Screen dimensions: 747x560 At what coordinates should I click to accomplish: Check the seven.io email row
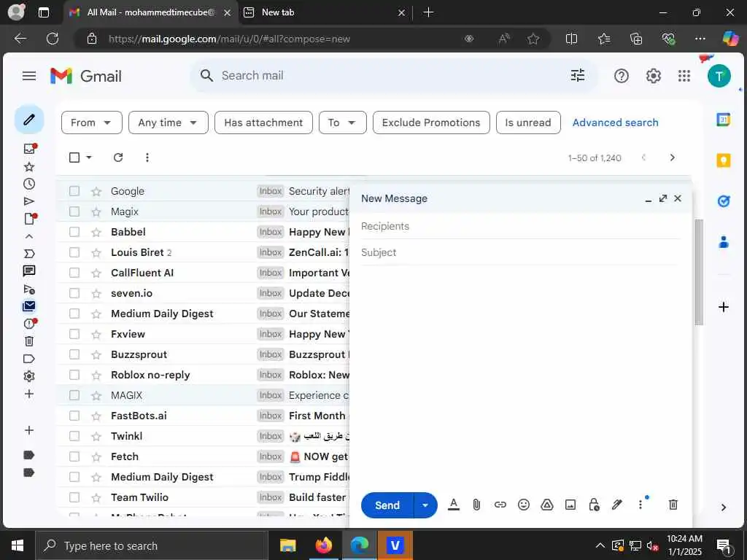(74, 293)
